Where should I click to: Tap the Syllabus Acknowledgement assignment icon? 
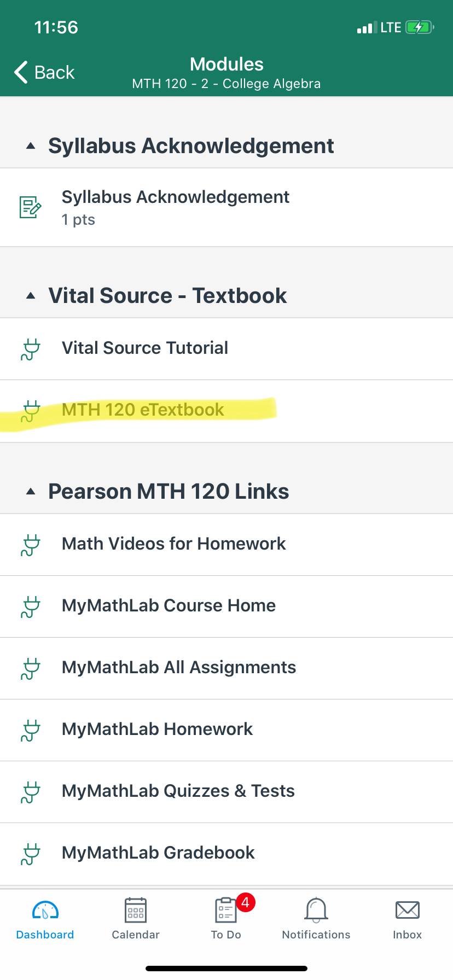(30, 207)
